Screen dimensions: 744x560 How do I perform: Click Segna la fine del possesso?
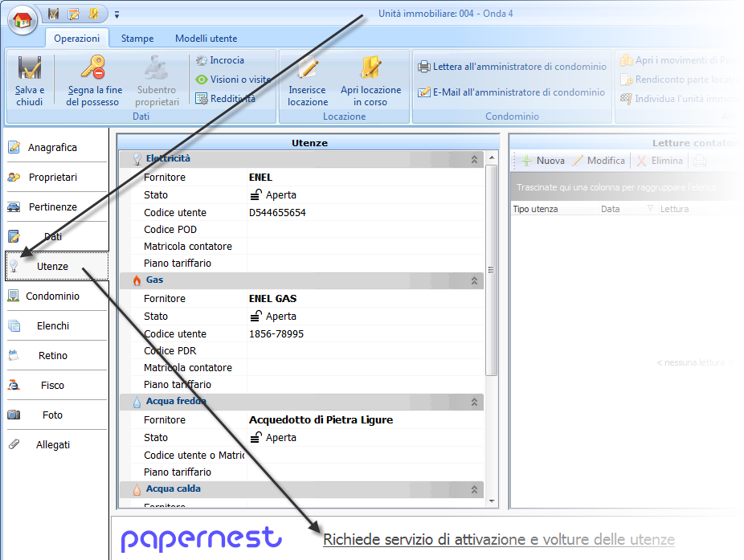tap(93, 80)
